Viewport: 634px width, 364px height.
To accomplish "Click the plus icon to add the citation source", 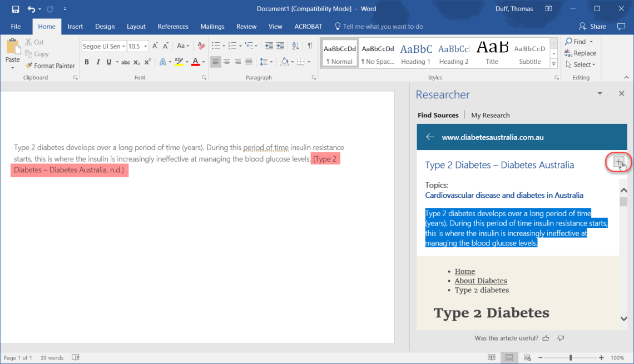I will coord(618,162).
